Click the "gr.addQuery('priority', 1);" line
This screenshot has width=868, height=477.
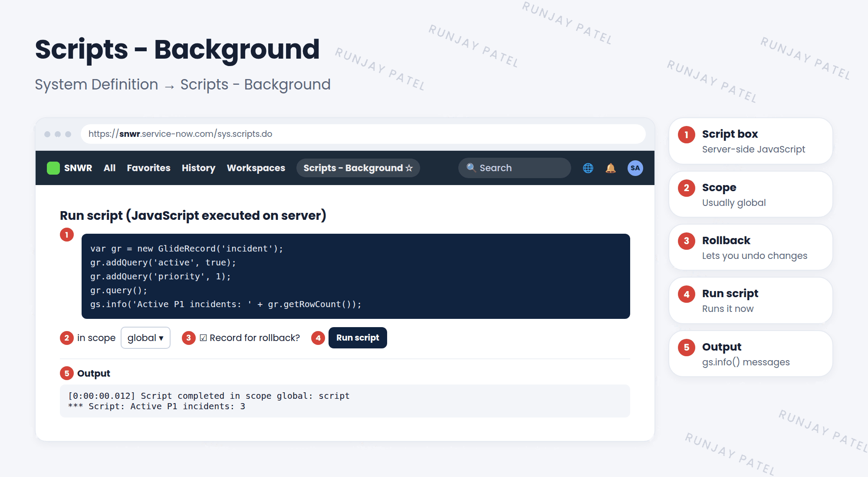(x=161, y=276)
